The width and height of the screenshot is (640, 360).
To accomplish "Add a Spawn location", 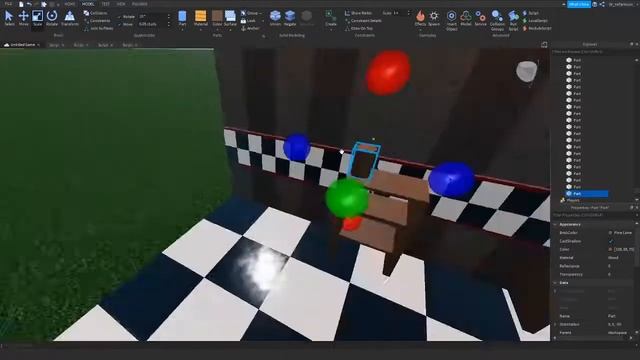I will (x=434, y=18).
